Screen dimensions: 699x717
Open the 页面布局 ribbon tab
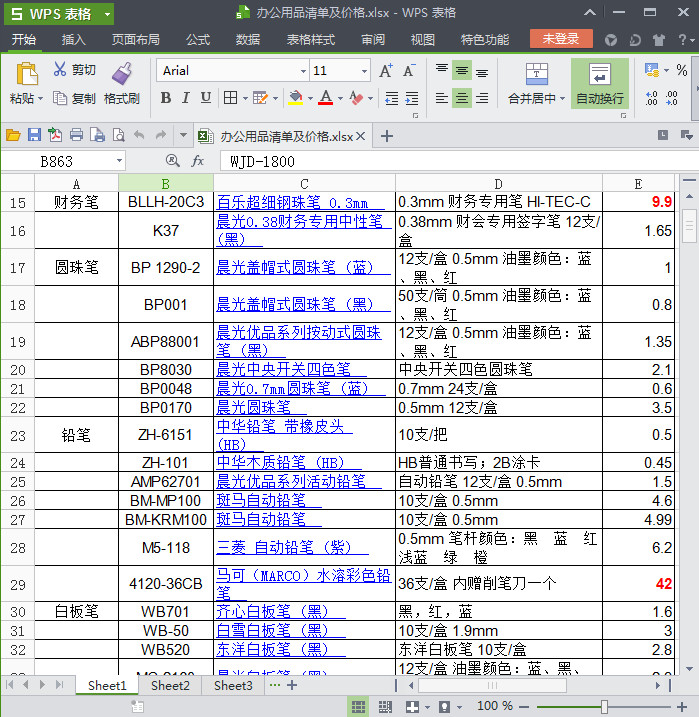point(136,40)
